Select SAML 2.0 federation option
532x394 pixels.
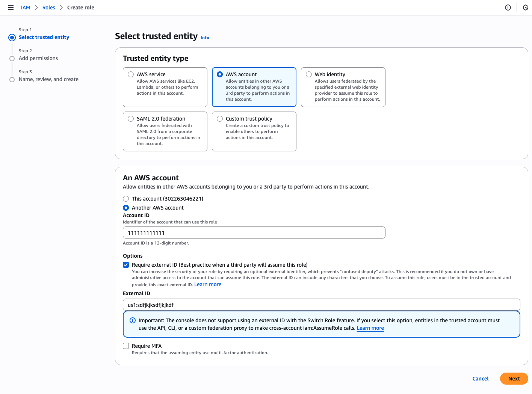pos(131,119)
